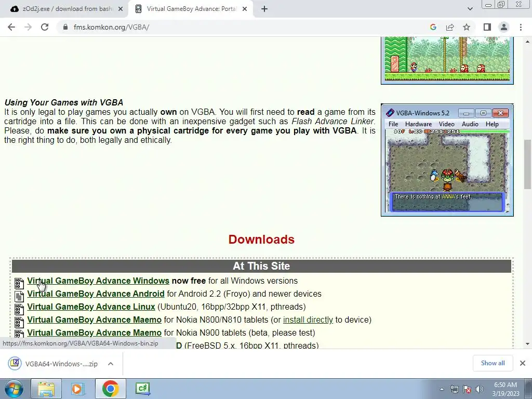
Task: Click the network tray icon
Action: tap(454, 389)
